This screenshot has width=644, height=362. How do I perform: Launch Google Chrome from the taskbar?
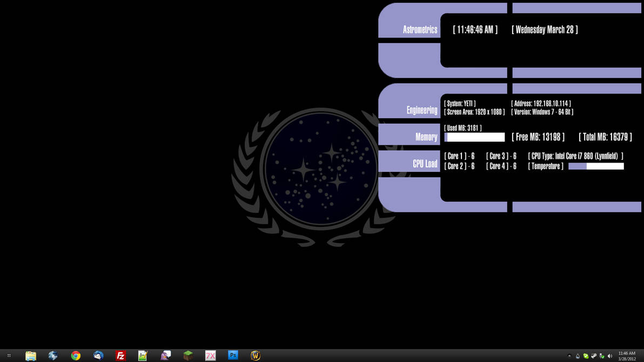tap(76, 356)
